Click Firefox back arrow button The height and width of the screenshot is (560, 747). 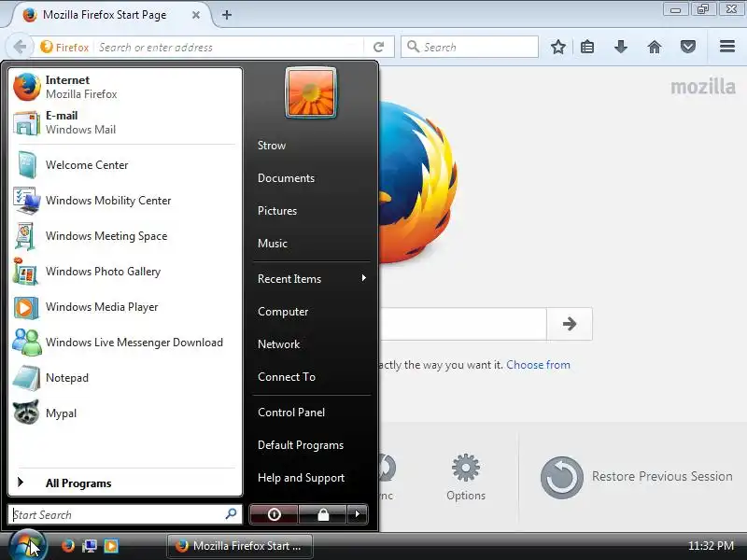20,47
